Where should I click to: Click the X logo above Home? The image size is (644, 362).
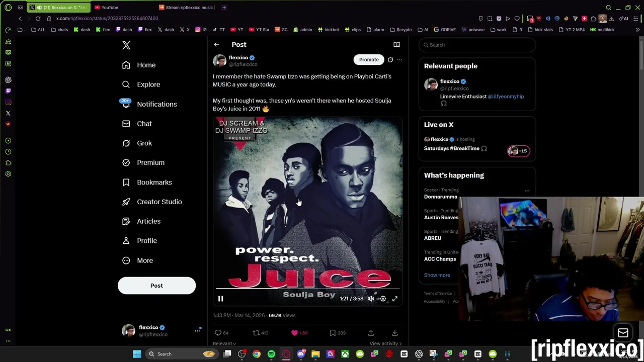click(126, 45)
